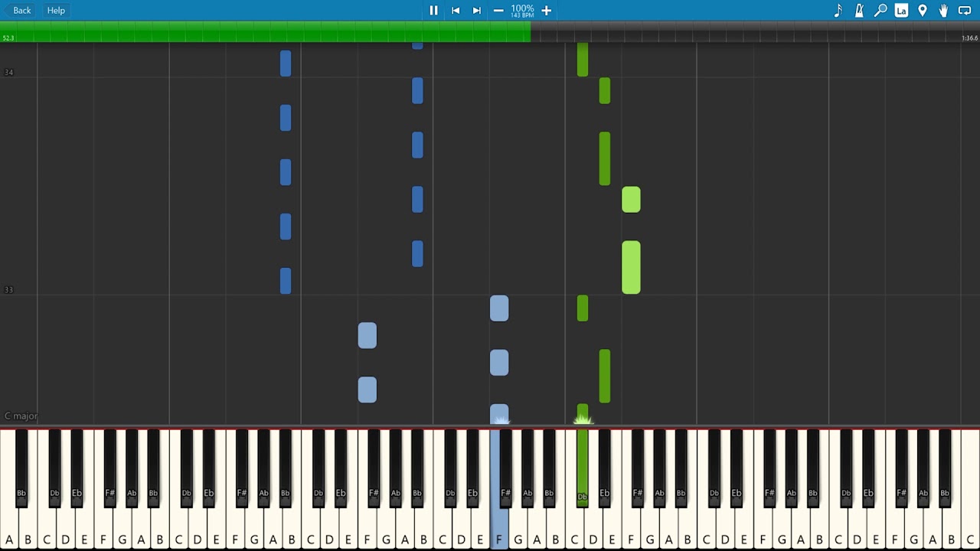
Task: Skip back to previous section
Action: click(456, 11)
